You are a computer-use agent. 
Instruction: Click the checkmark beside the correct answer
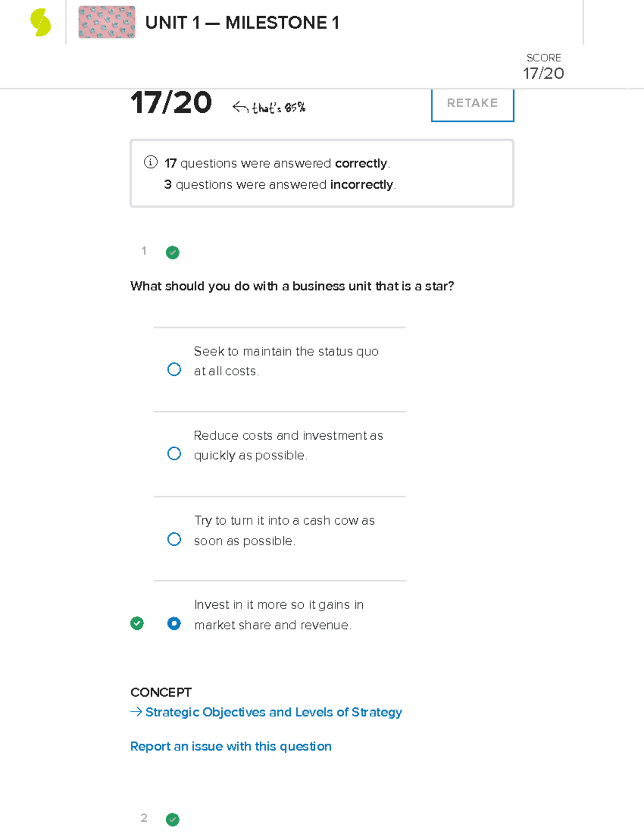click(x=137, y=623)
